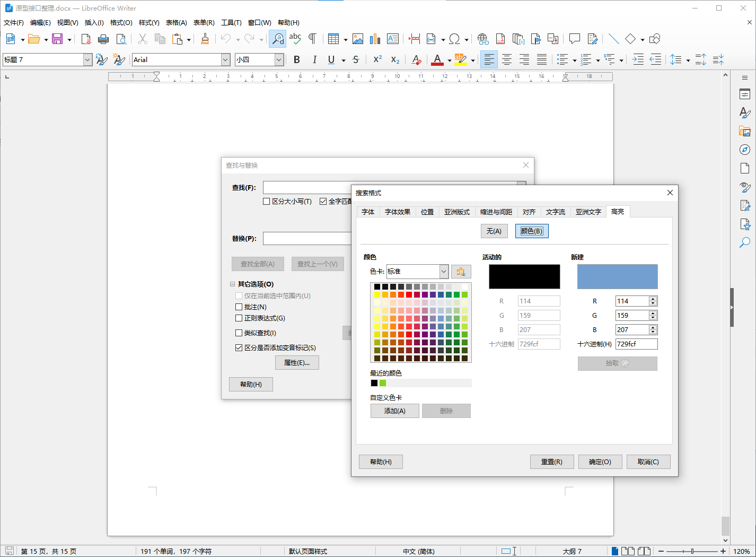Open the 色卡 palette dropdown
756x557 pixels.
click(444, 272)
